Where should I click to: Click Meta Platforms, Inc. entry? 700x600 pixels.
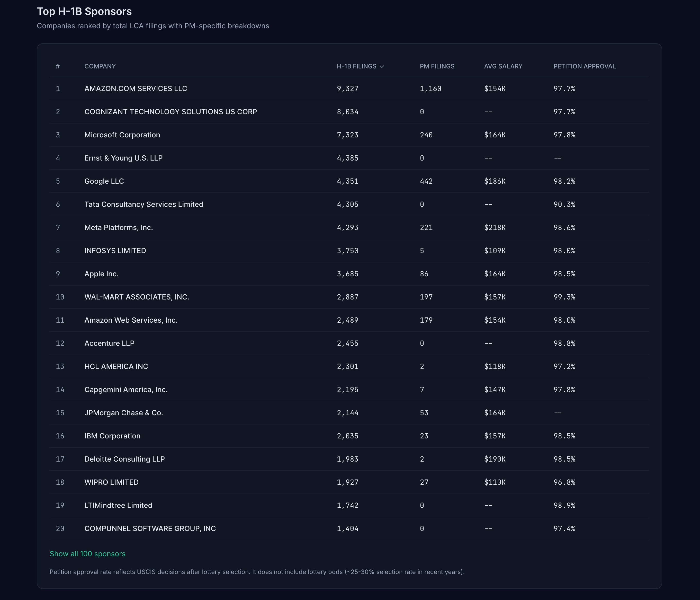point(119,227)
